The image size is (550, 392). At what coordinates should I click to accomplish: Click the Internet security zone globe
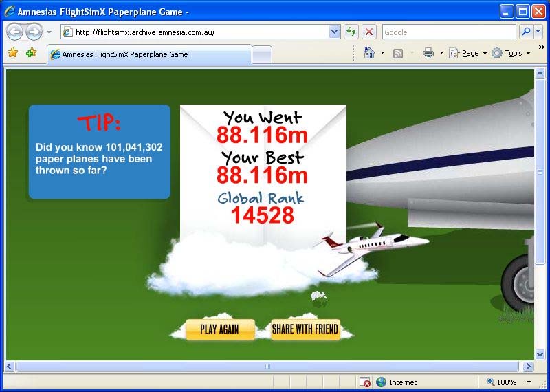click(381, 382)
